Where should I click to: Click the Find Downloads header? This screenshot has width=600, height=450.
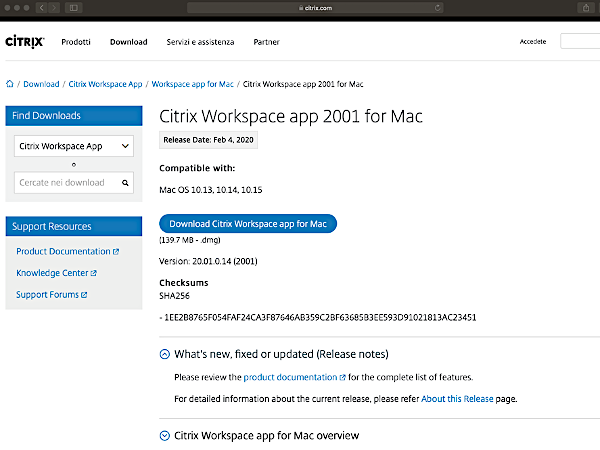coord(74,116)
